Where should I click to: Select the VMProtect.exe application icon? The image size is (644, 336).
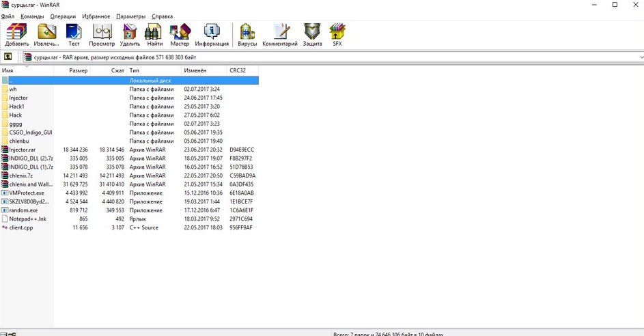pyautogui.click(x=5, y=193)
